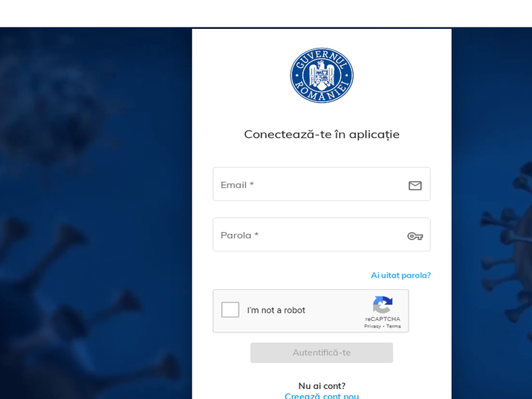Click the key icon in Parola field
The height and width of the screenshot is (399, 532).
pyautogui.click(x=415, y=236)
